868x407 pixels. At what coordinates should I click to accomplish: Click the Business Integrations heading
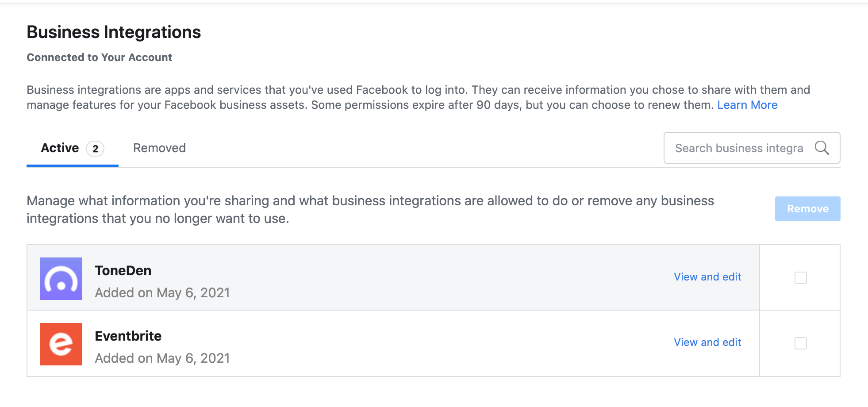pos(114,32)
